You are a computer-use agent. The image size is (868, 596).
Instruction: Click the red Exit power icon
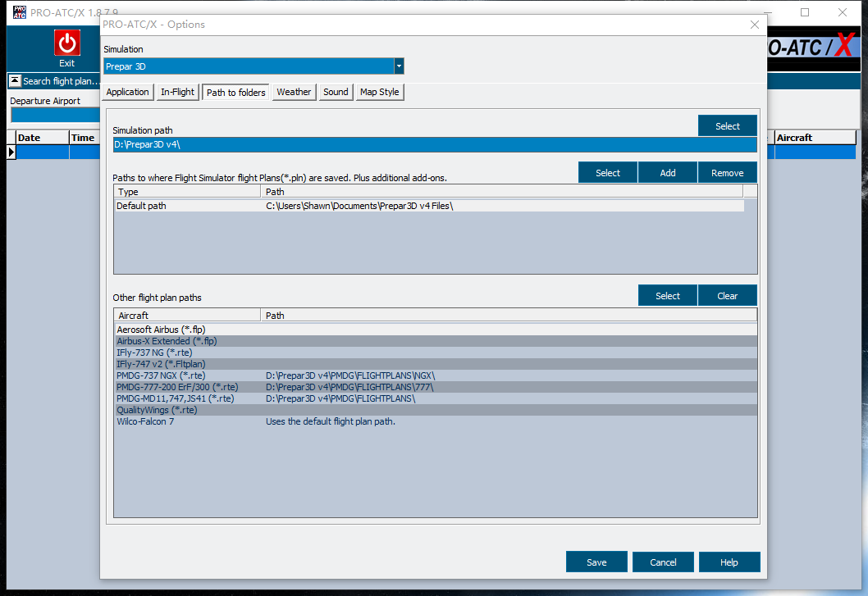[x=66, y=43]
